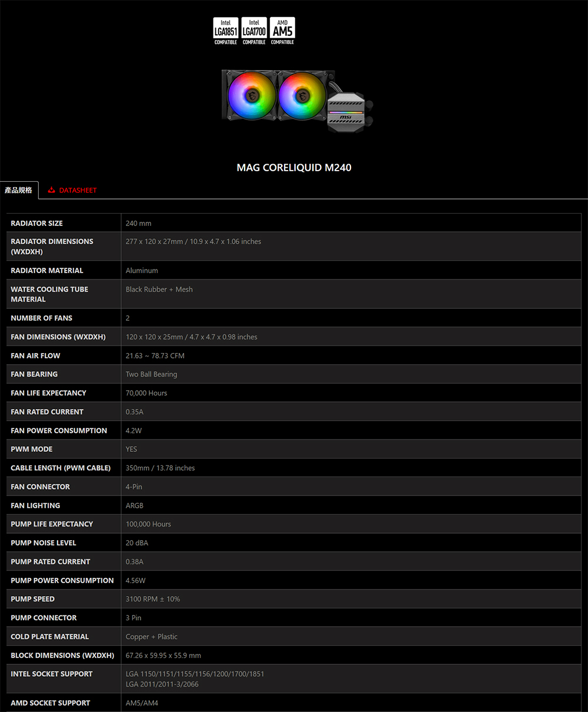Click the MAG CORELIQUID M240 product title

click(294, 168)
